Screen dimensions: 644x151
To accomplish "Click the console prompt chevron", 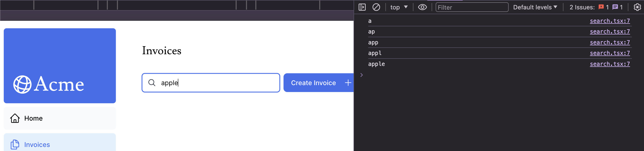I will 362,75.
